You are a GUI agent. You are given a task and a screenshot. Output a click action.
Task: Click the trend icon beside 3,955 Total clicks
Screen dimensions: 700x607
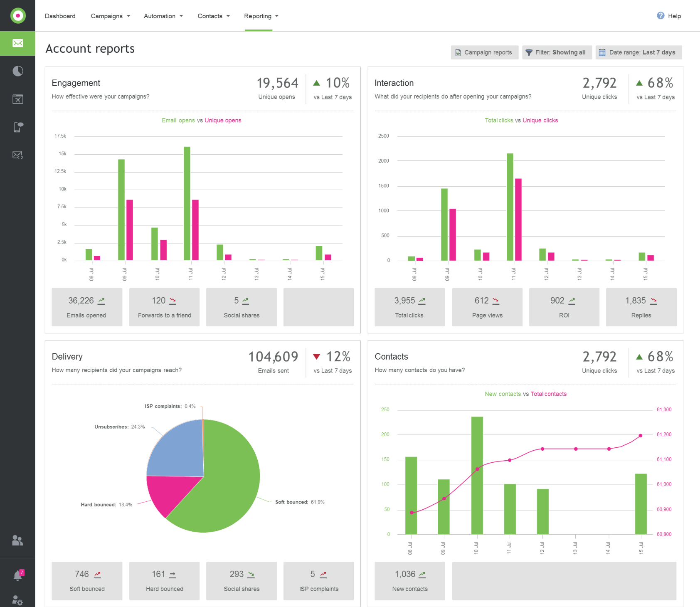click(422, 301)
